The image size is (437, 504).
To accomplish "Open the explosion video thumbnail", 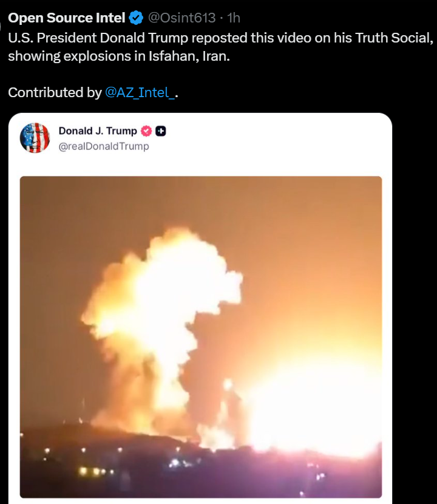I will click(201, 337).
